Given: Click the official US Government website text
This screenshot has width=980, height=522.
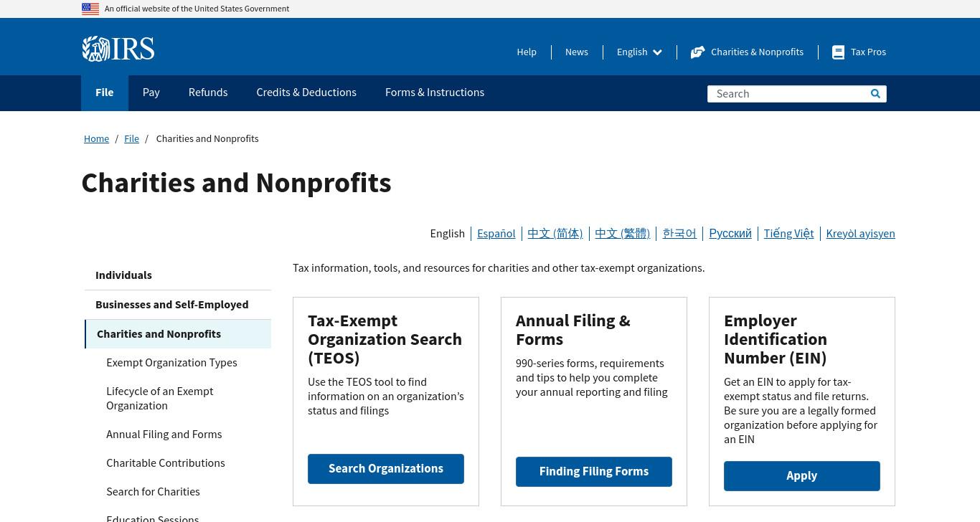Looking at the screenshot, I should coord(197,9).
